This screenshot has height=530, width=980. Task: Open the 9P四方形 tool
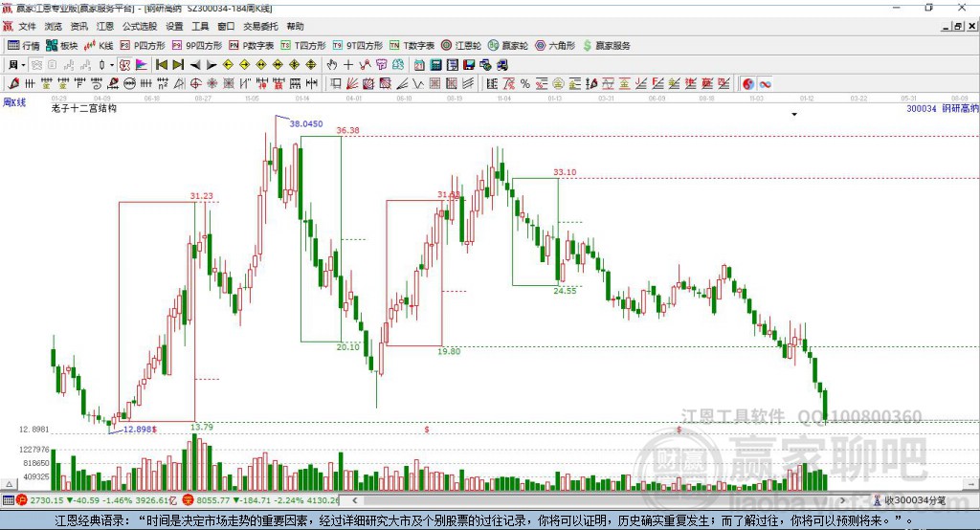click(x=196, y=46)
